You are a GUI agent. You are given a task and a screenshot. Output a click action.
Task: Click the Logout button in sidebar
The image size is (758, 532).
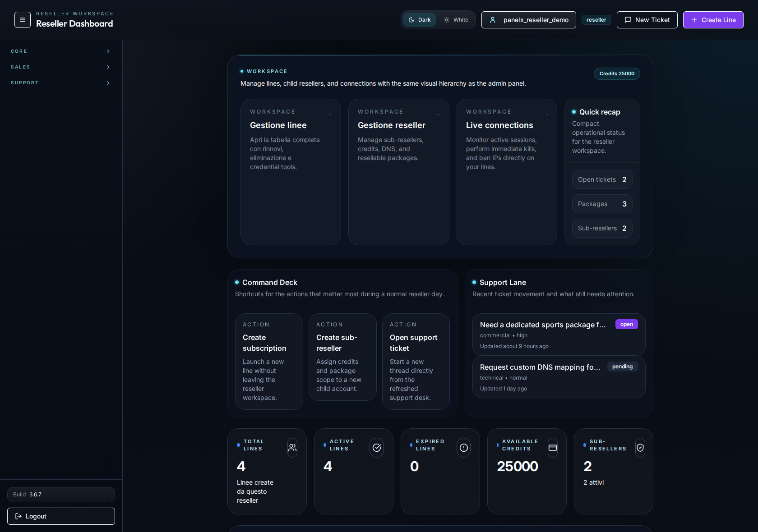pos(61,516)
